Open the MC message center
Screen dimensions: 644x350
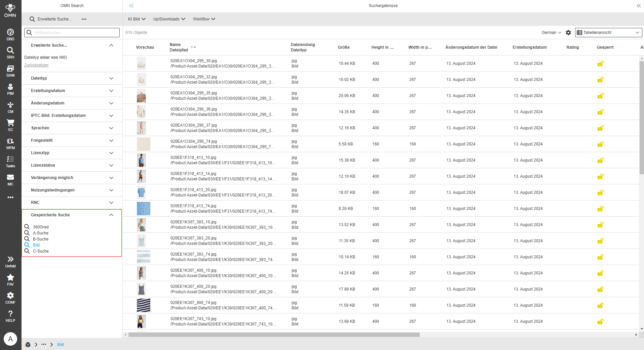(x=10, y=179)
